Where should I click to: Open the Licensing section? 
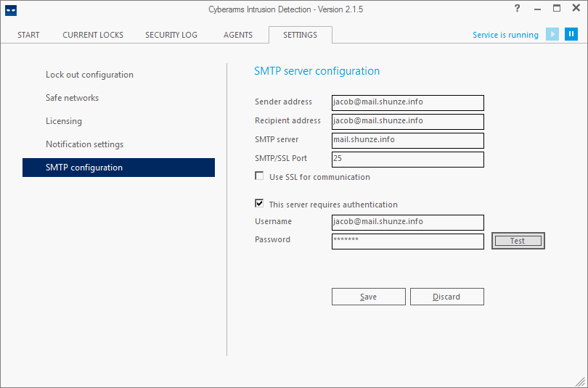(64, 121)
